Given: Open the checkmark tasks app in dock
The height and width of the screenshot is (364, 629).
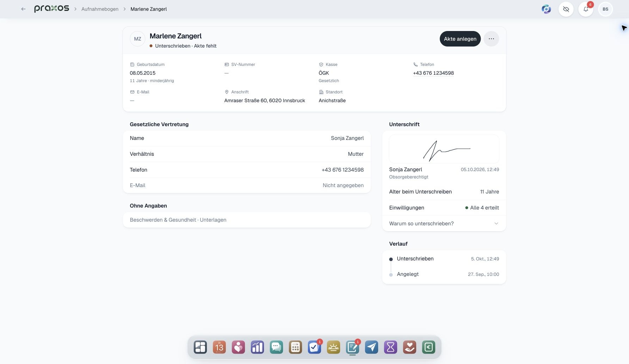Looking at the screenshot, I should [314, 347].
